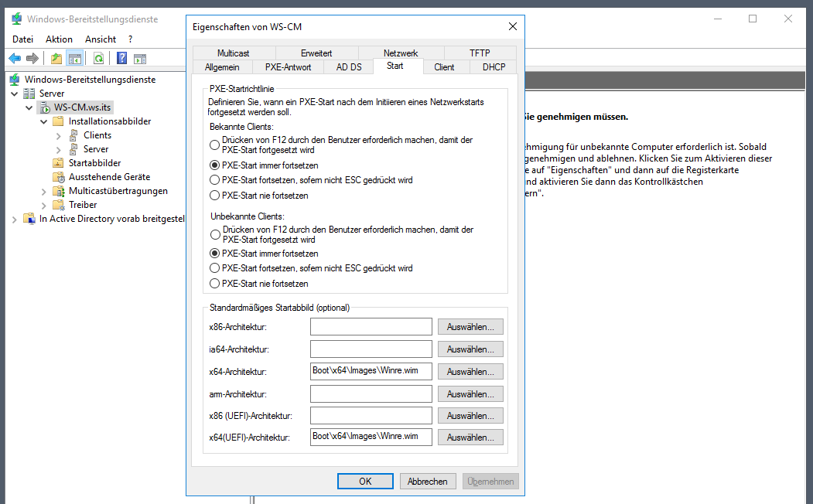Toggle the console tree pane icon
Image resolution: width=813 pixels, height=504 pixels.
click(75, 59)
